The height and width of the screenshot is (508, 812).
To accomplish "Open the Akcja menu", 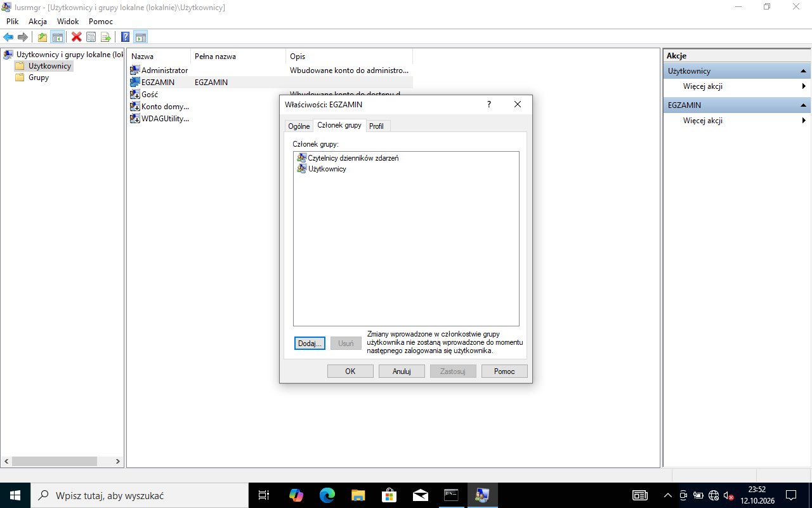I will click(37, 22).
